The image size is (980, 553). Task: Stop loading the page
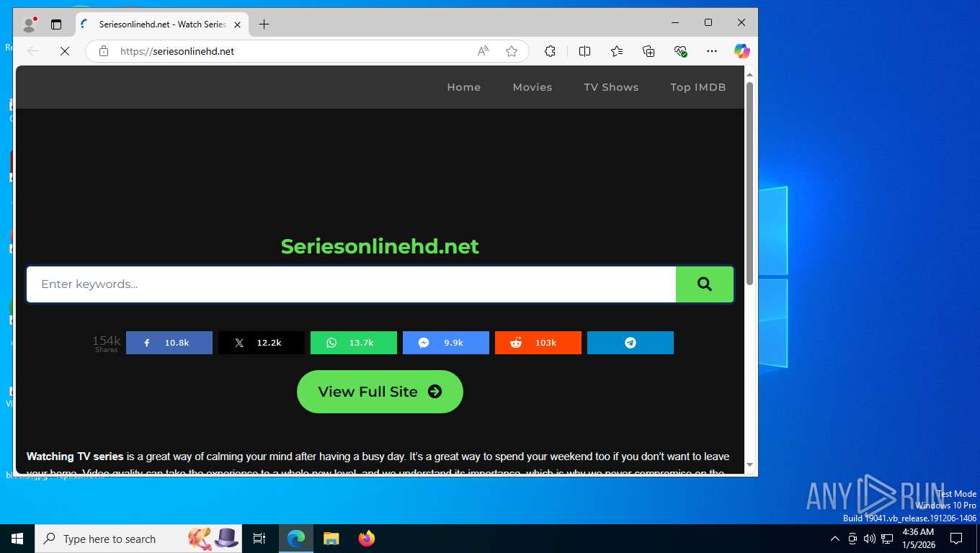[x=64, y=51]
